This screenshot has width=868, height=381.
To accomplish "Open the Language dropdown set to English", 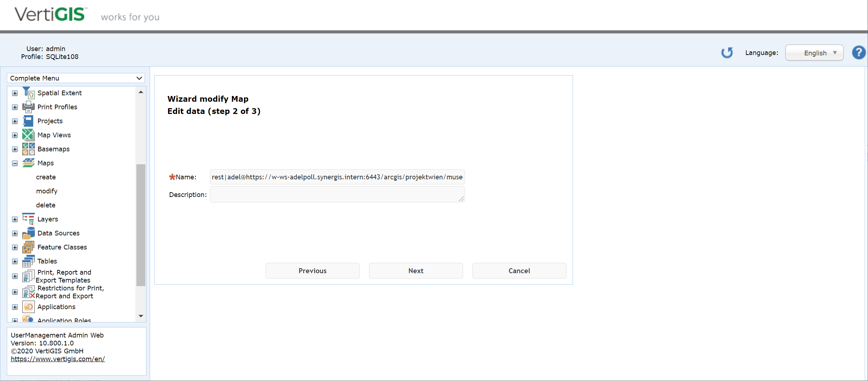I will tap(814, 53).
